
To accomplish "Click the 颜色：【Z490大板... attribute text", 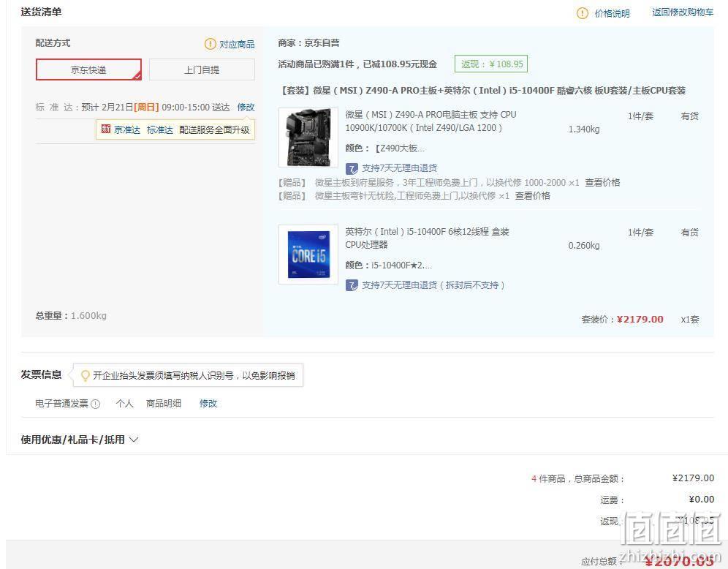I will click(385, 148).
